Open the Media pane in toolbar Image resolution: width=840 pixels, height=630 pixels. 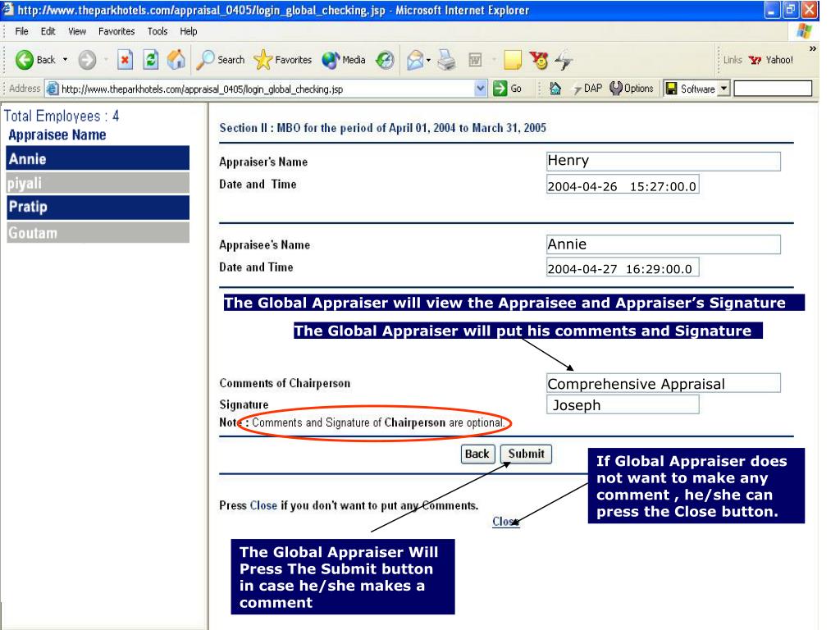point(344,60)
